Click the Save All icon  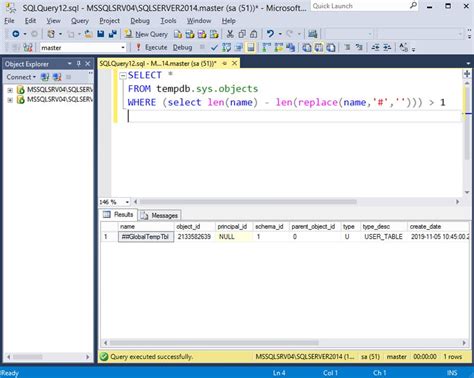tap(113, 34)
